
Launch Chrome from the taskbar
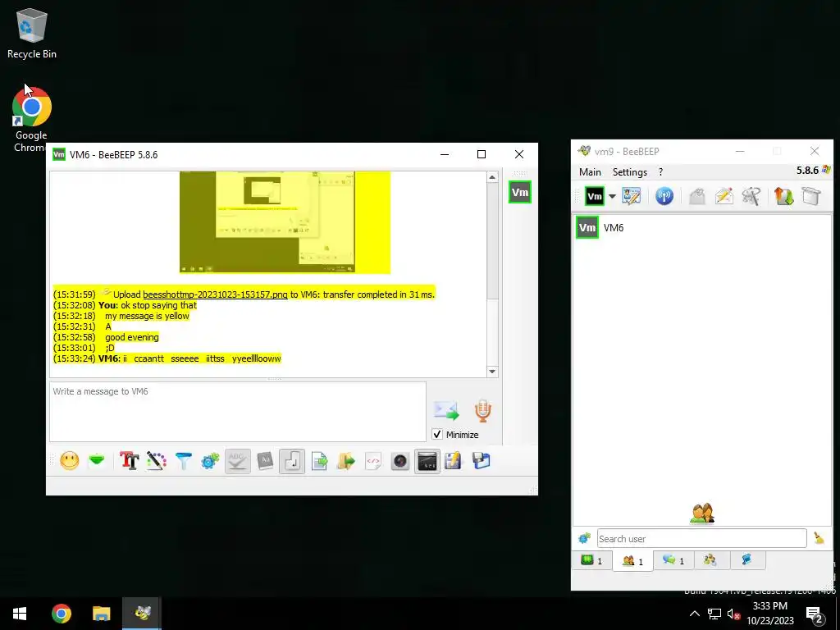point(61,614)
